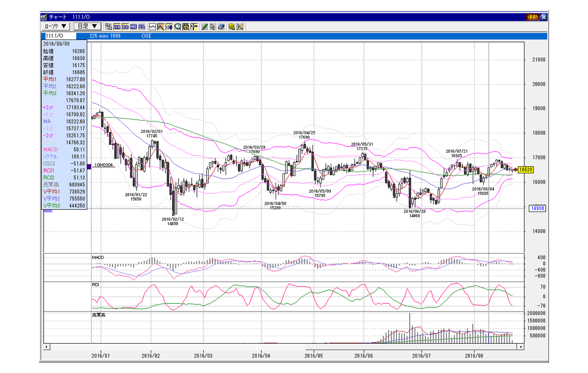Toggle the MA moving average indicator icon
Viewport: 588px width, 373px height.
[117, 27]
